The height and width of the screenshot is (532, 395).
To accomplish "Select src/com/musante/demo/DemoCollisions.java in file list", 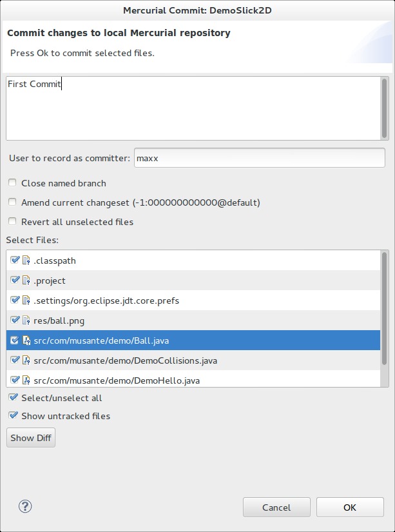I will [x=126, y=360].
